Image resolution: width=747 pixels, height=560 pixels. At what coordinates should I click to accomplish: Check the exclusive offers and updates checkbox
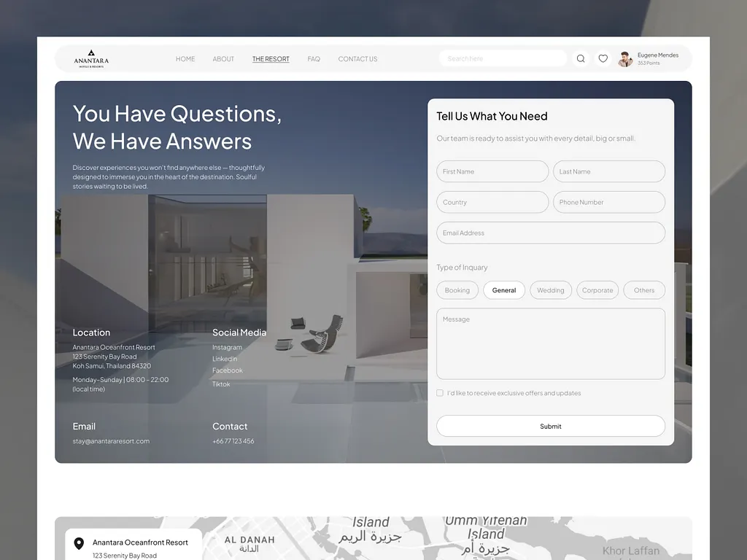440,393
